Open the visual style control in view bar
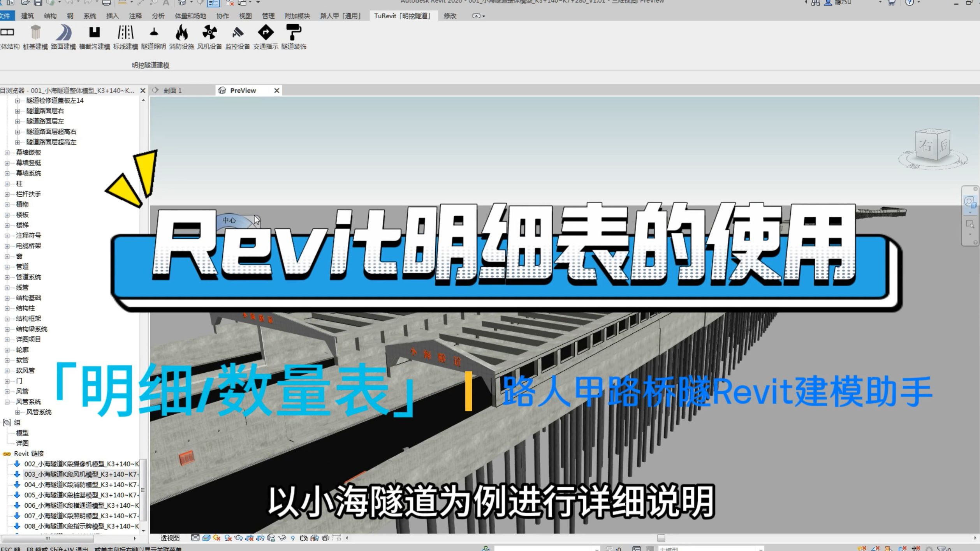This screenshot has width=980, height=551. [206, 538]
